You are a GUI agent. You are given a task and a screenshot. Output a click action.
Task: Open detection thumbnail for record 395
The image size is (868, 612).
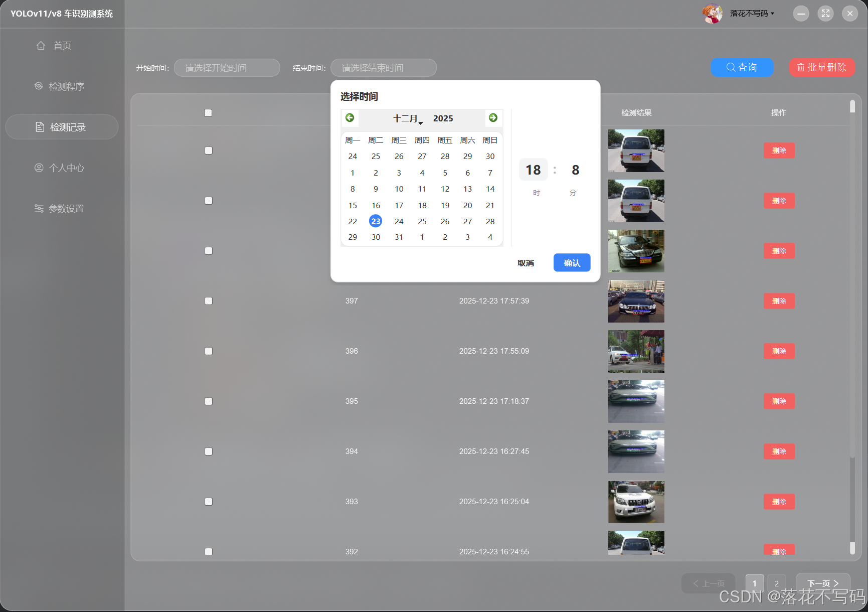pyautogui.click(x=636, y=401)
